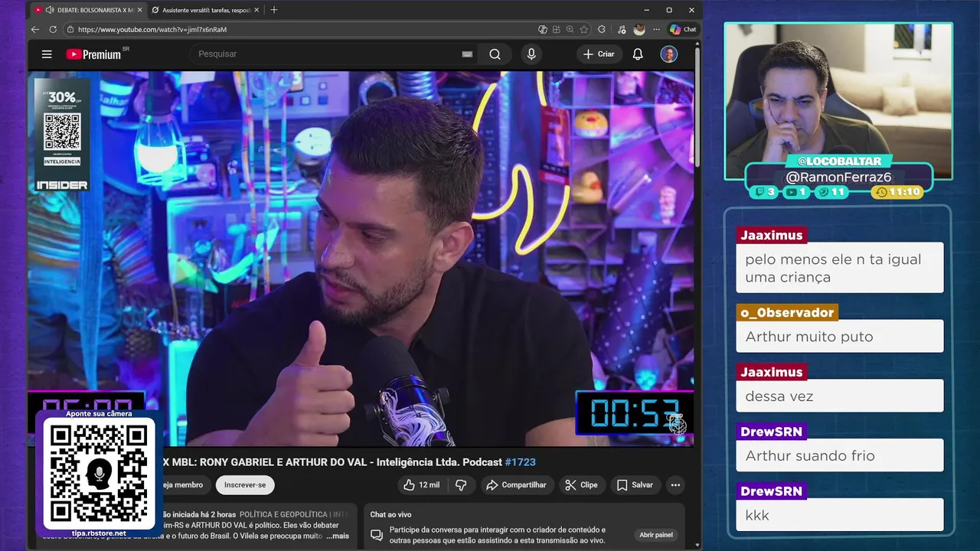Open browser settings and more menu
The height and width of the screenshot is (551, 980).
(656, 29)
